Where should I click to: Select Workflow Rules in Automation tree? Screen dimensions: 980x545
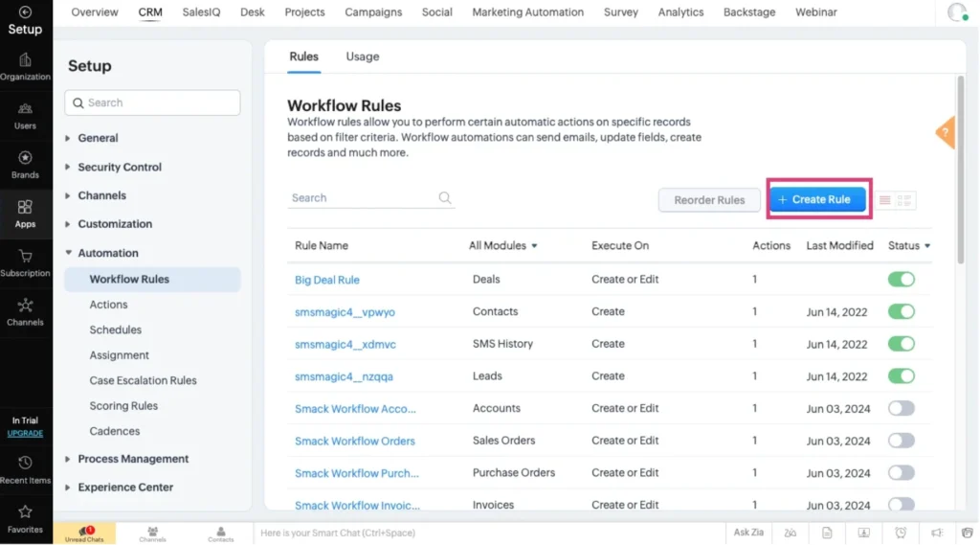(x=152, y=279)
